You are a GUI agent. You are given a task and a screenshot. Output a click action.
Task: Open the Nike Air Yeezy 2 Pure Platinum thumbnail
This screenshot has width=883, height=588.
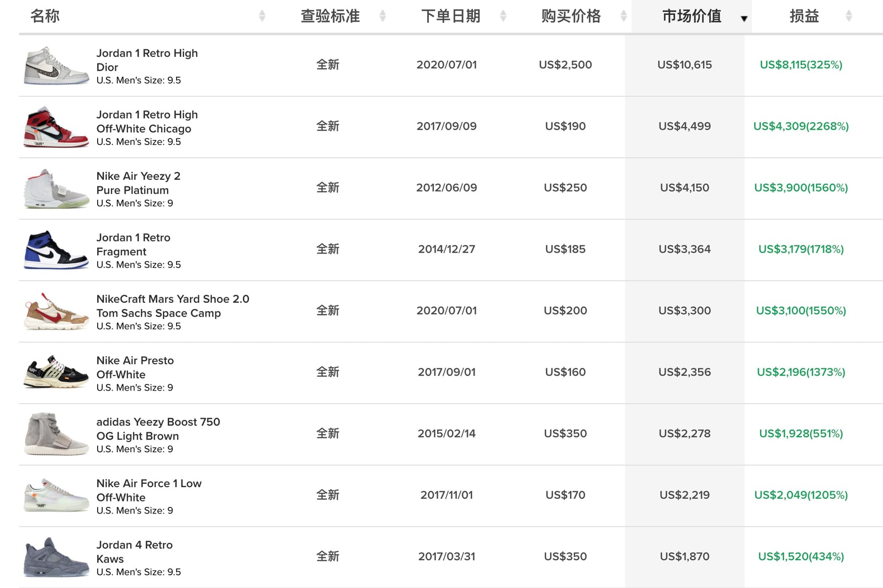pos(55,188)
